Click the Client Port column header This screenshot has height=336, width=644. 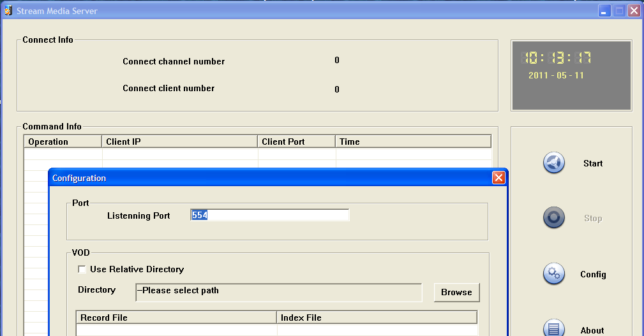297,142
